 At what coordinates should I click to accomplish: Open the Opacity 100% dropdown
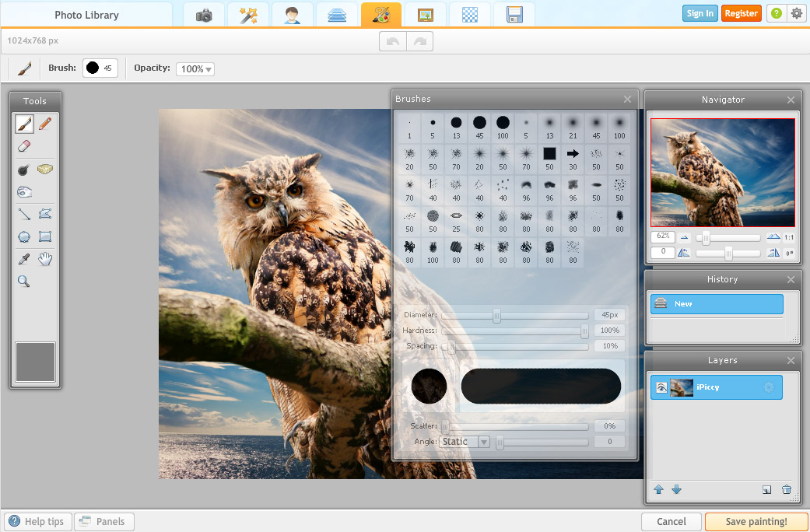point(195,69)
